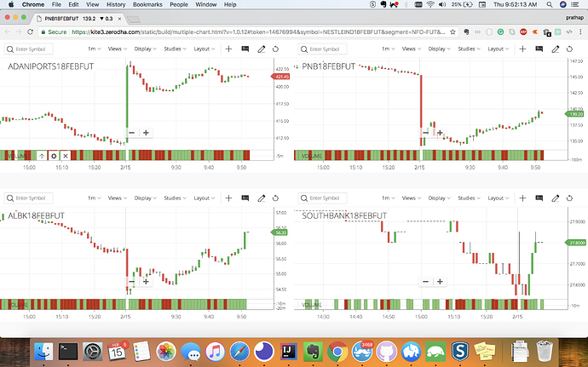Open Finder from the Dock

[x=43, y=352]
